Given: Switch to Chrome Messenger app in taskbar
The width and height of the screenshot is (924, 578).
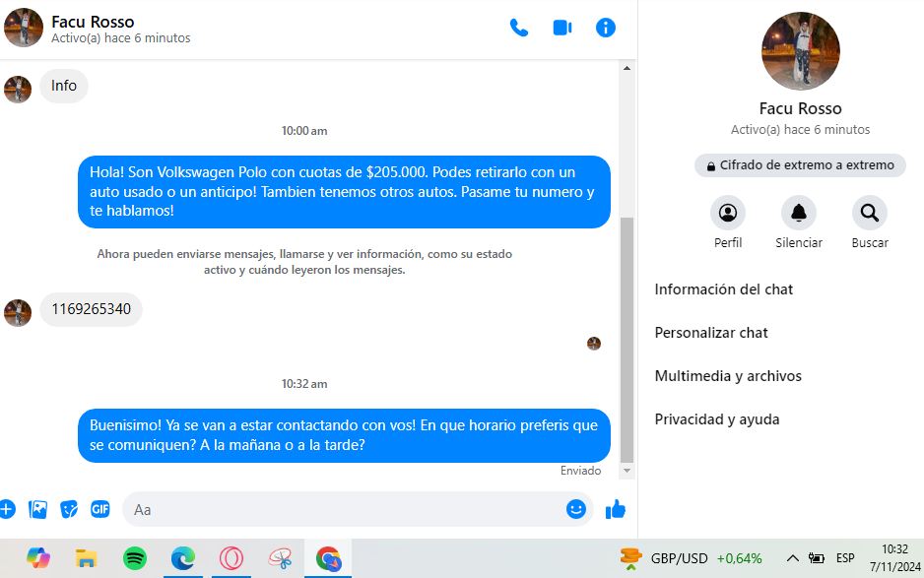Looking at the screenshot, I should click(328, 558).
